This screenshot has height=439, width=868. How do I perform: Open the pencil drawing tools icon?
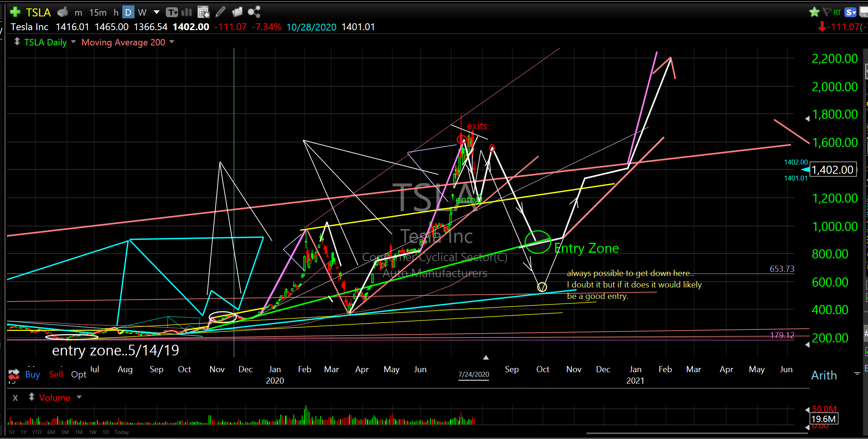[x=220, y=12]
